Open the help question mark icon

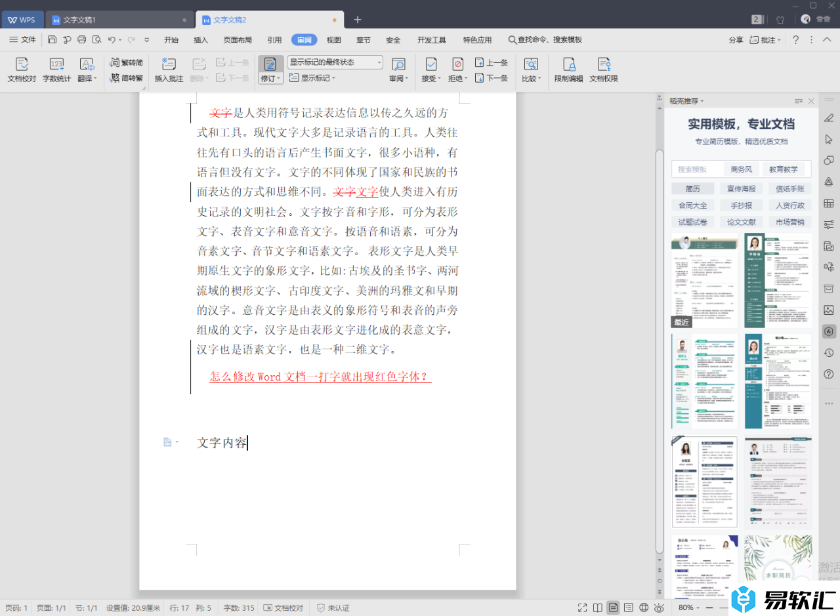pos(796,40)
